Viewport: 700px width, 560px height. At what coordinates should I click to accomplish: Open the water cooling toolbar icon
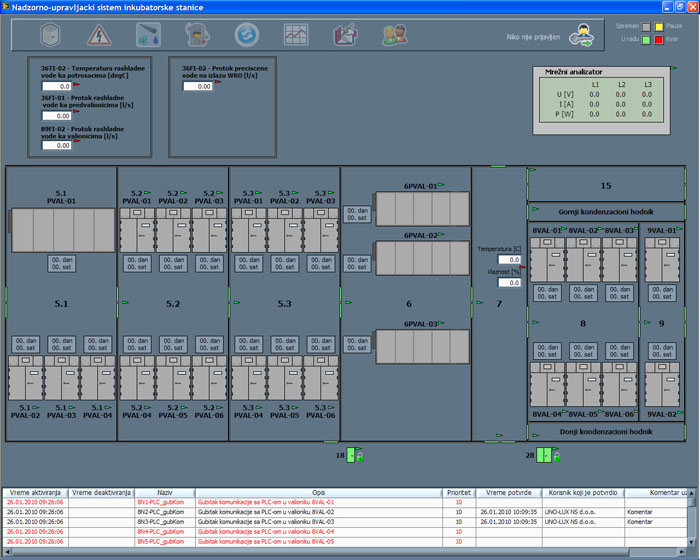[x=149, y=35]
